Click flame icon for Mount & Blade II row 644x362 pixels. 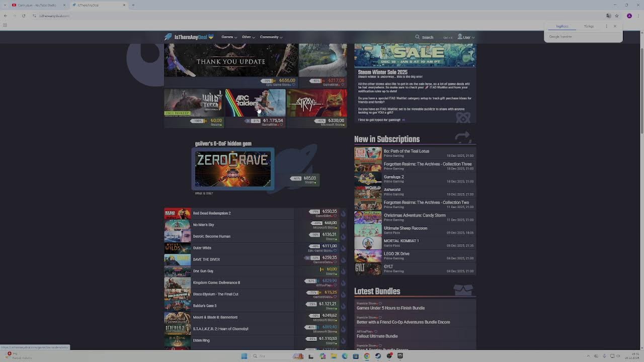[343, 317]
